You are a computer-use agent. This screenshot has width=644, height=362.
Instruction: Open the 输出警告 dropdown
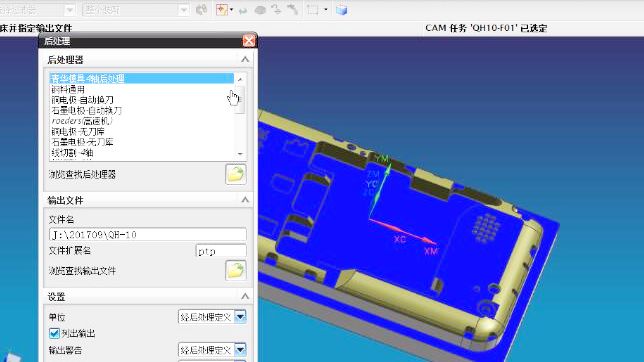point(240,350)
